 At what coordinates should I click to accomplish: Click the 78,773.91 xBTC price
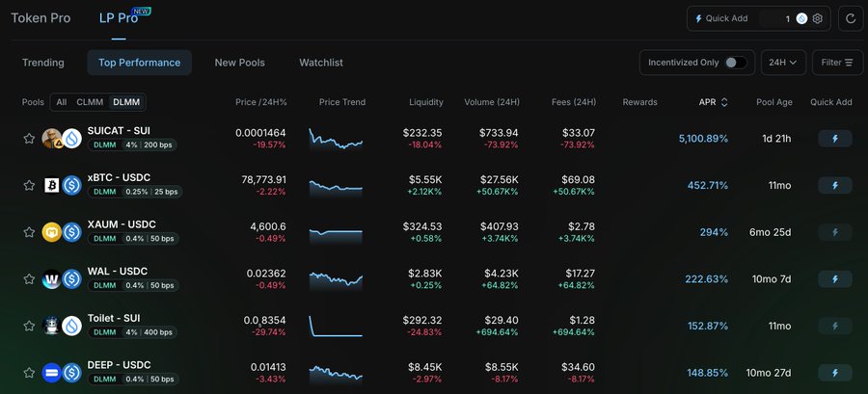click(263, 179)
